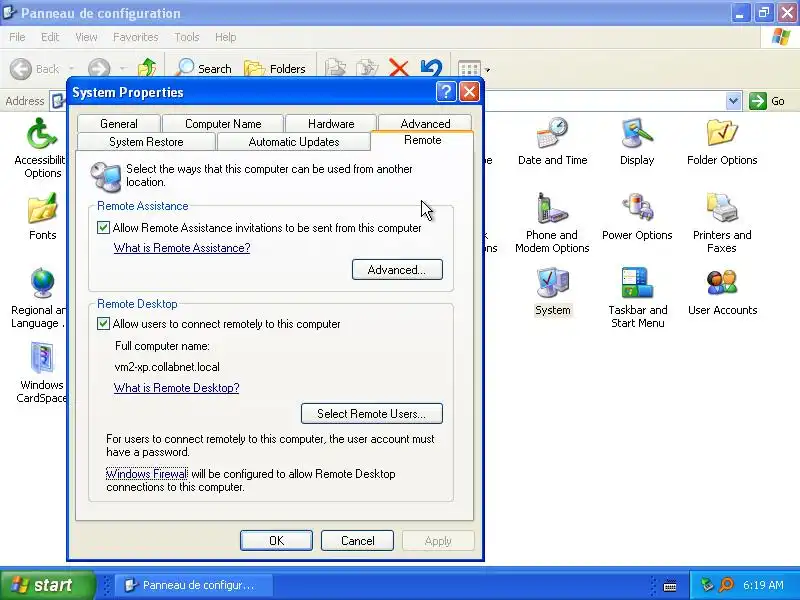Viewport: 800px width, 600px height.
Task: Click the blue Undo toolbar icon
Action: point(431,68)
